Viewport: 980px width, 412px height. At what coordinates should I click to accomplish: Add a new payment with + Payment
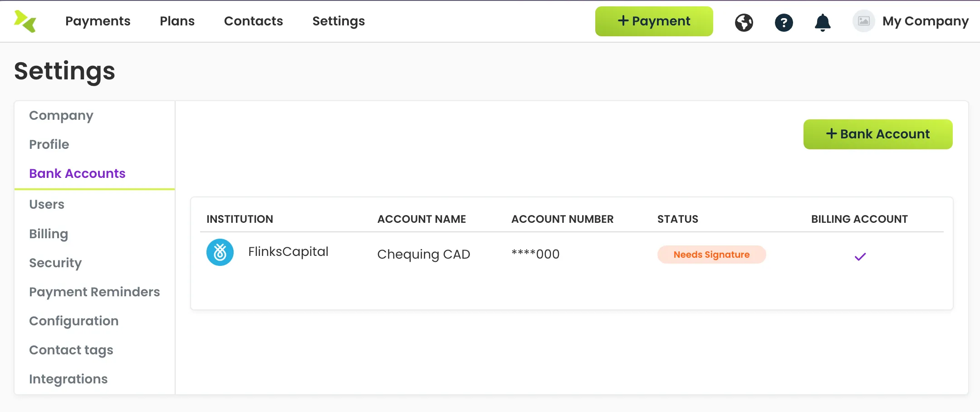(x=654, y=21)
